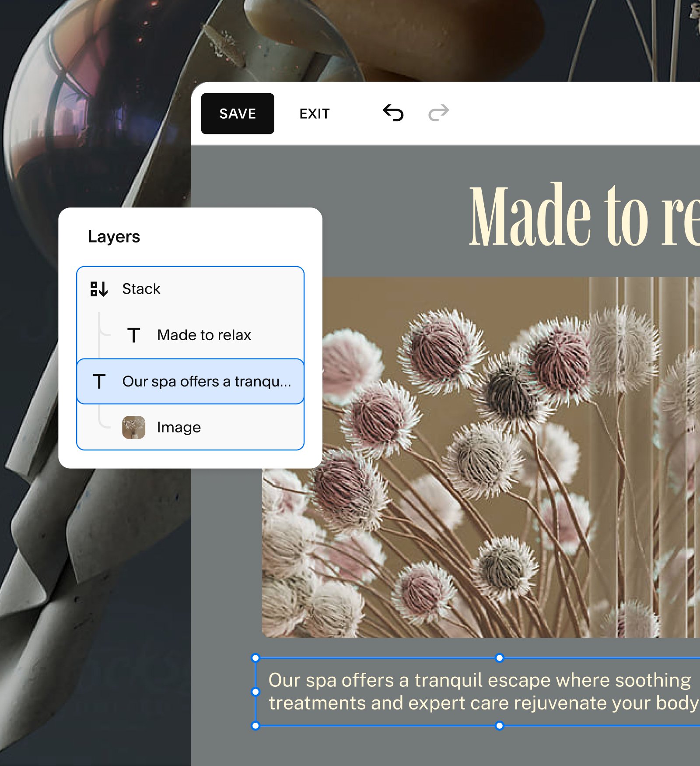Click the T icon on the highlighted spa layer
Image resolution: width=700 pixels, height=766 pixels.
pyautogui.click(x=99, y=381)
